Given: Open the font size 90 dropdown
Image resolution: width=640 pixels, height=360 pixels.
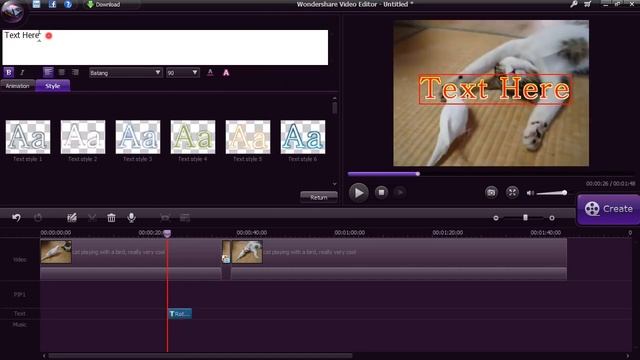Looking at the screenshot, I should 183,73.
